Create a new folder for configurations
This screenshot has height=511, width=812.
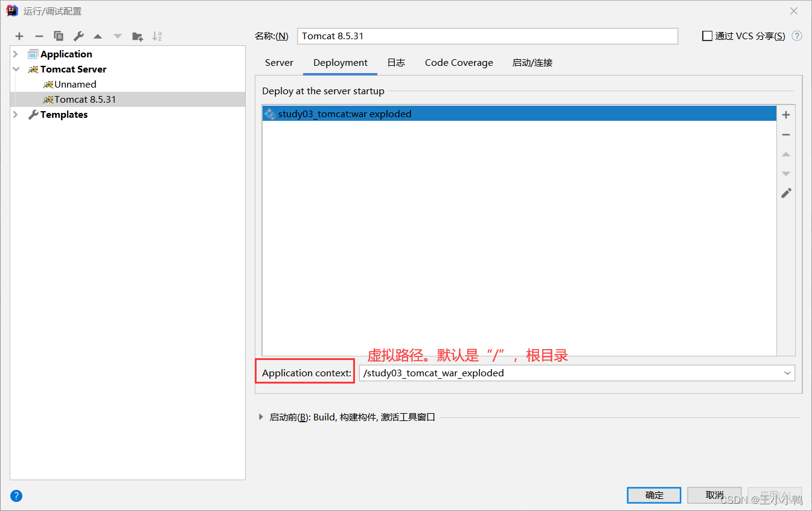coord(137,36)
